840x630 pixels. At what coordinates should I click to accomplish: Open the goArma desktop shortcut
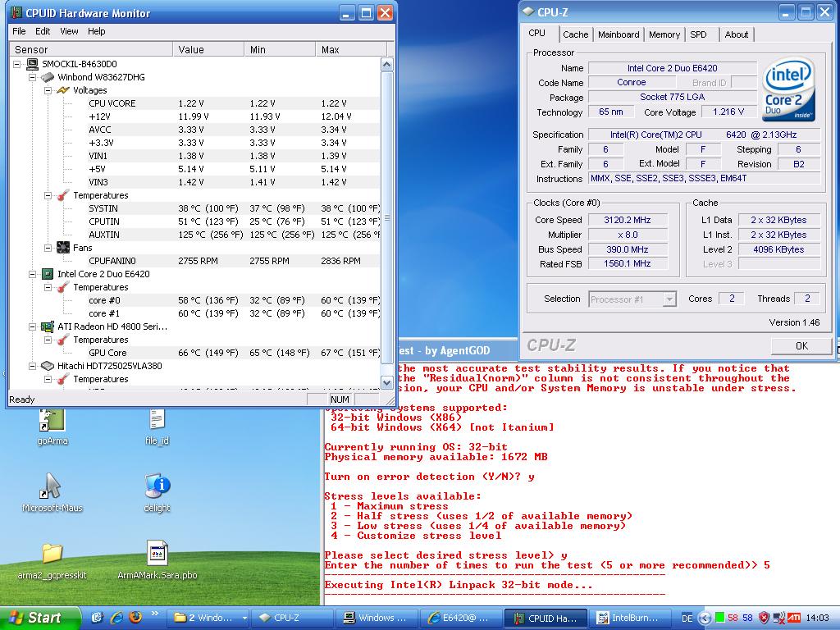coord(52,427)
